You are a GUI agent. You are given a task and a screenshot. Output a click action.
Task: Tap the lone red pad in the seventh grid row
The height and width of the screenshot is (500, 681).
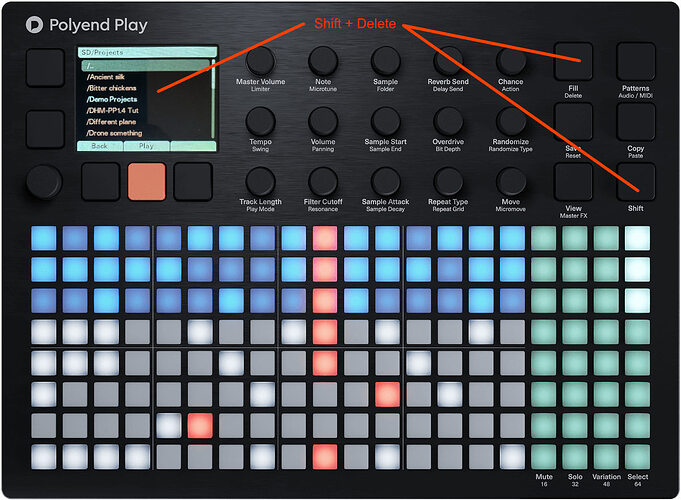(x=200, y=426)
